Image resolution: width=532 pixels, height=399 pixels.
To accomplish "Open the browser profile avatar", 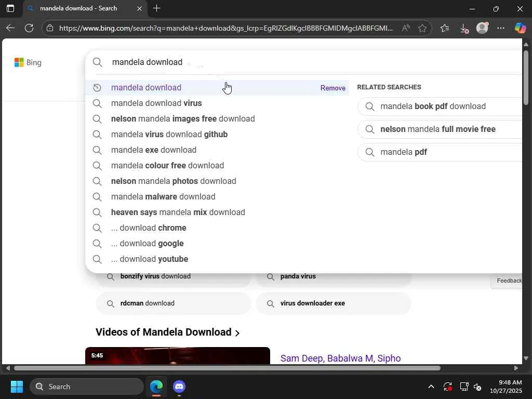I will point(482,28).
